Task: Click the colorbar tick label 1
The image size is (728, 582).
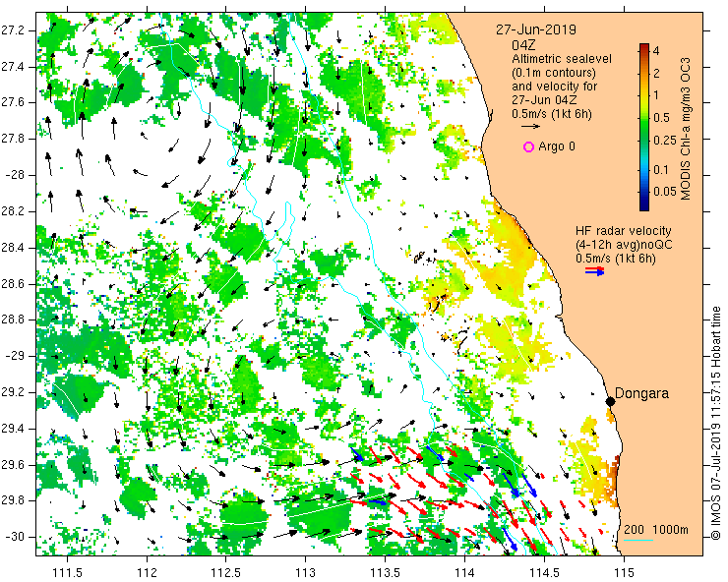Action: (x=656, y=95)
